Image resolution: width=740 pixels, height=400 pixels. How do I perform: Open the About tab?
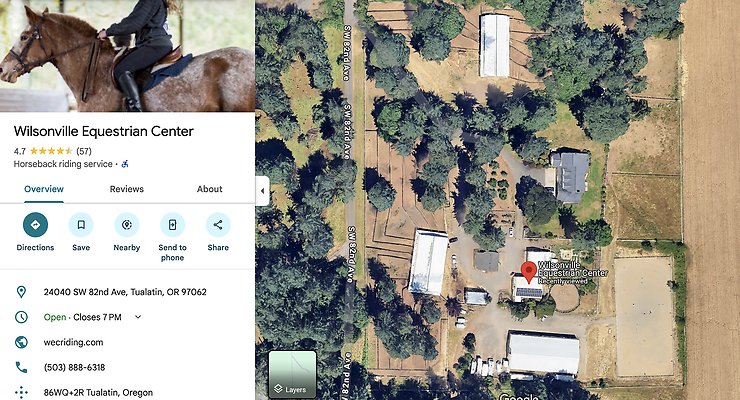tap(209, 189)
